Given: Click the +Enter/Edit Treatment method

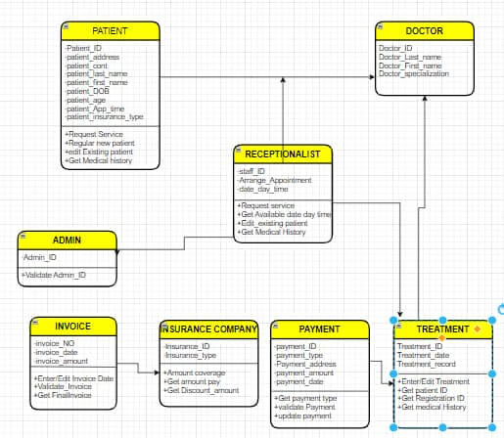Looking at the screenshot, I should coord(434,381).
